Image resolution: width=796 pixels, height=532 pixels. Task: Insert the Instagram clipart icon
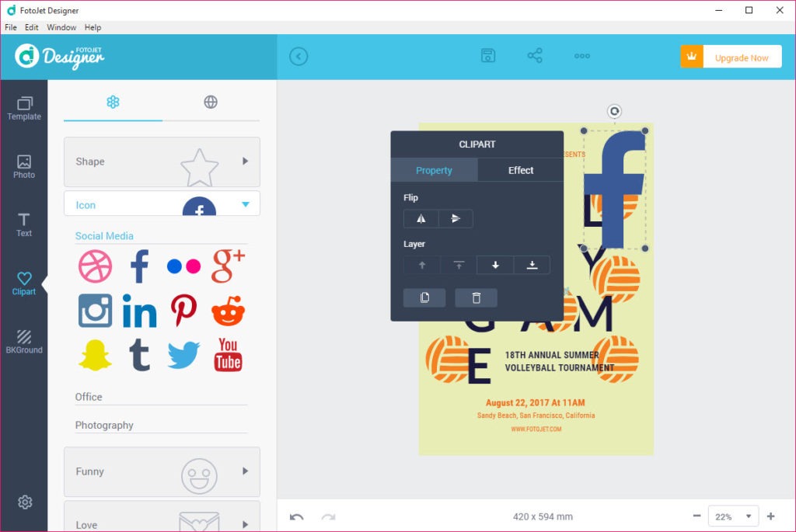95,311
